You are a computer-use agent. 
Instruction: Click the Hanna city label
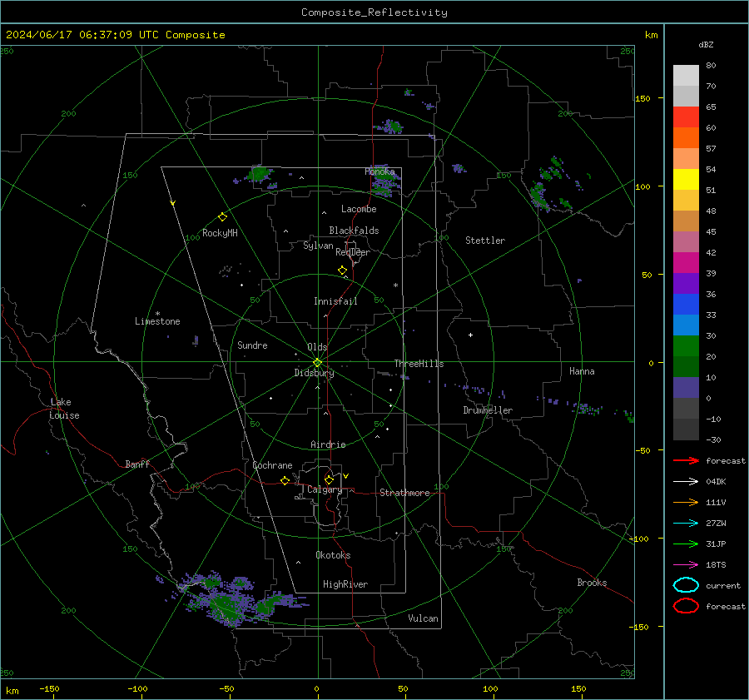tap(582, 371)
